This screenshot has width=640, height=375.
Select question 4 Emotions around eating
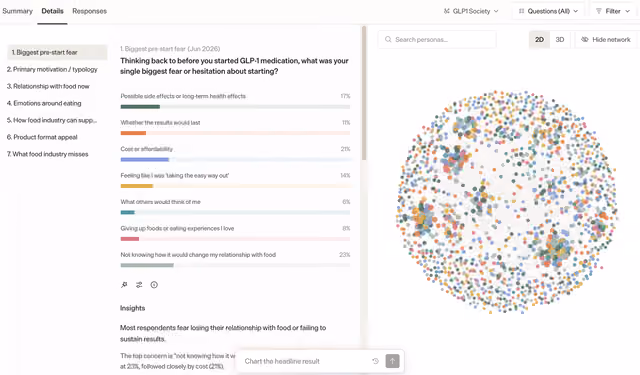44,103
